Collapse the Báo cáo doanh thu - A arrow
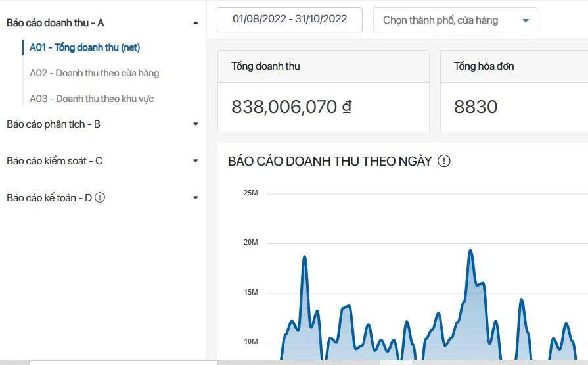The image size is (588, 365). coord(195,23)
